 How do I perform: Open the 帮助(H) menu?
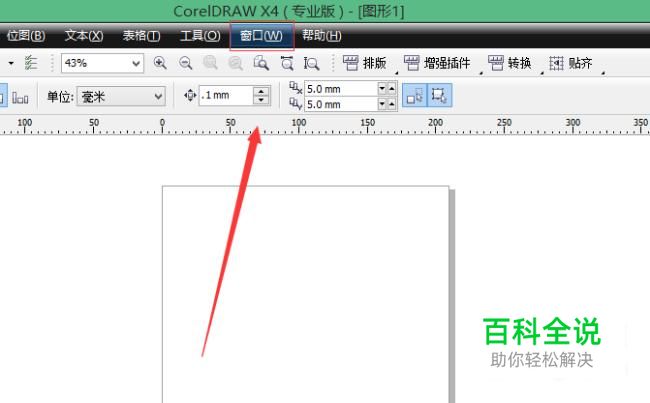tap(322, 36)
